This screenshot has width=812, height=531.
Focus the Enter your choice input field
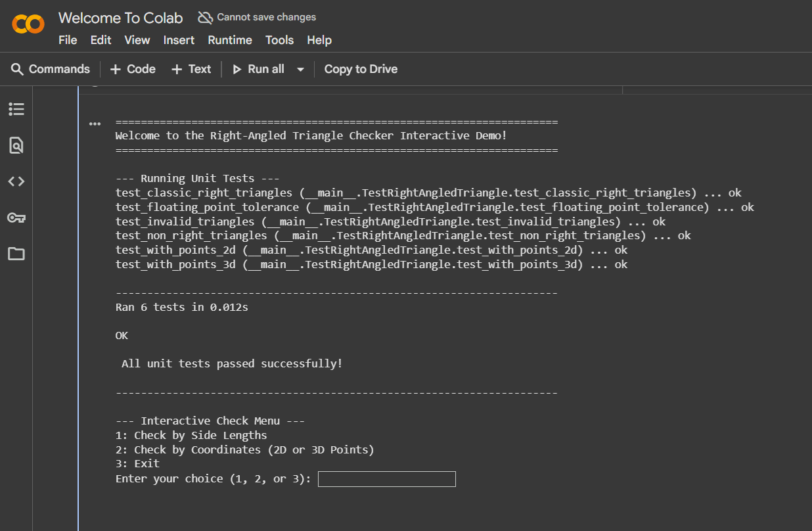coord(386,479)
